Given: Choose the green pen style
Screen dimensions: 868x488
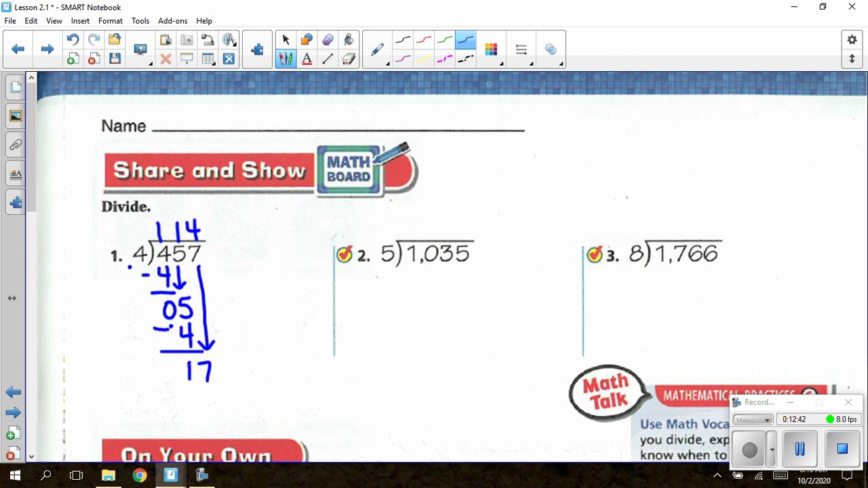Looking at the screenshot, I should pyautogui.click(x=445, y=40).
